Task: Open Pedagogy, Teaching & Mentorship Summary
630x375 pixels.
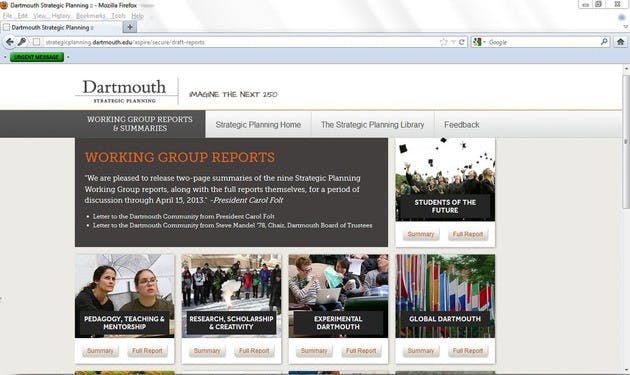Action: coord(100,350)
